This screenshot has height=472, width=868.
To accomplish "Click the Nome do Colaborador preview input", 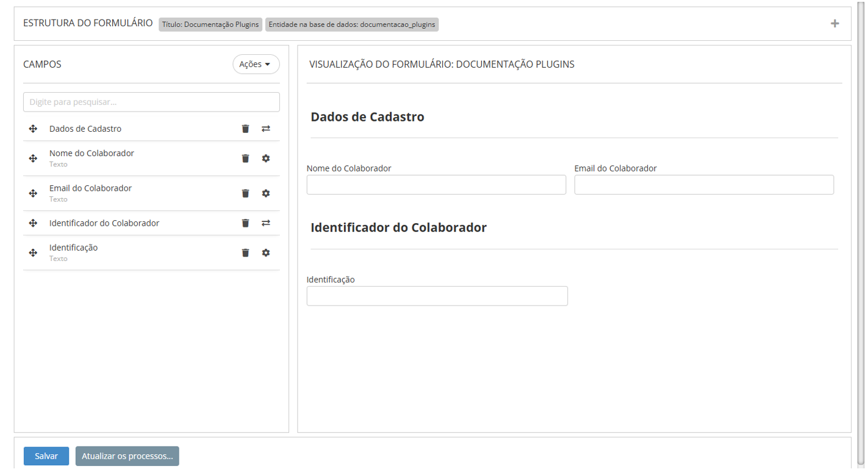I will [x=436, y=185].
